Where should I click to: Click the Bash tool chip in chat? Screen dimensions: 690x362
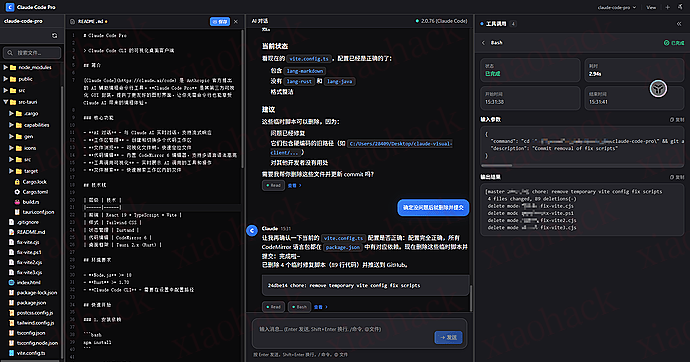299,307
